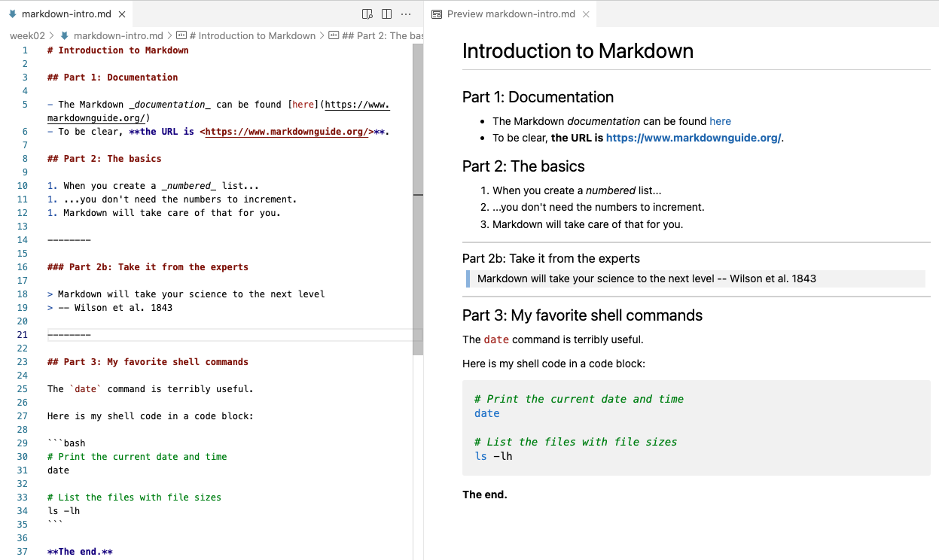Image resolution: width=939 pixels, height=560 pixels.
Task: Click the preview icon on the Preview tab
Action: [x=437, y=14]
